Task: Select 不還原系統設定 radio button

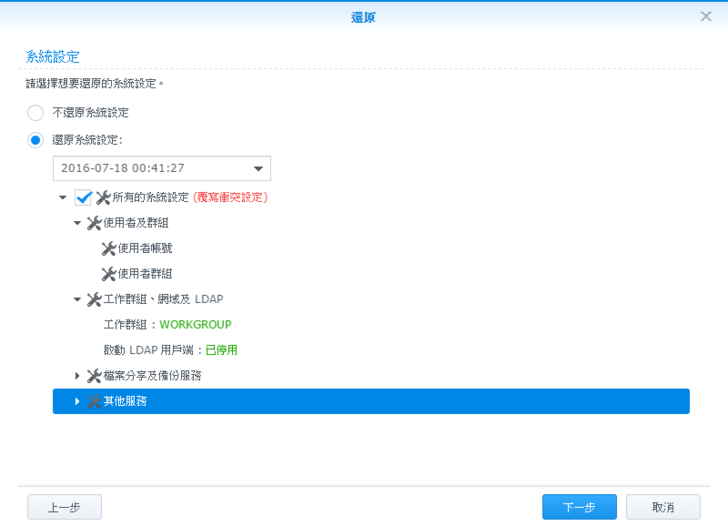Action: click(x=35, y=113)
